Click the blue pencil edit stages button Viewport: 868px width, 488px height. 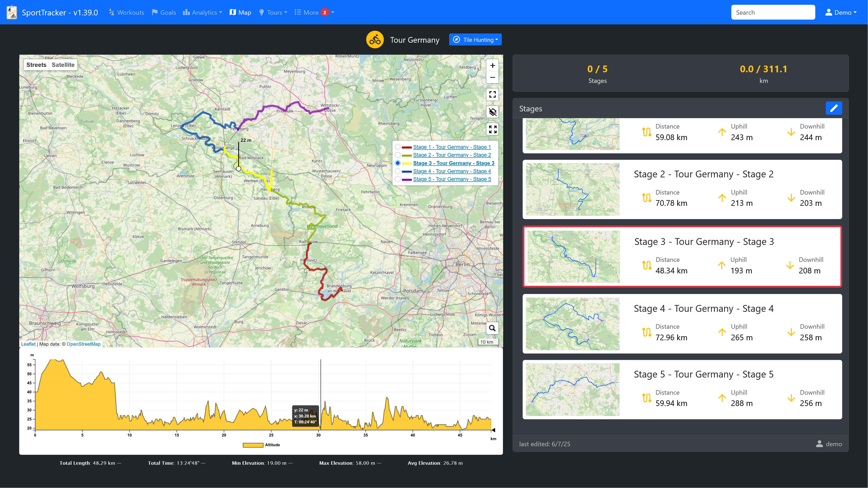834,108
